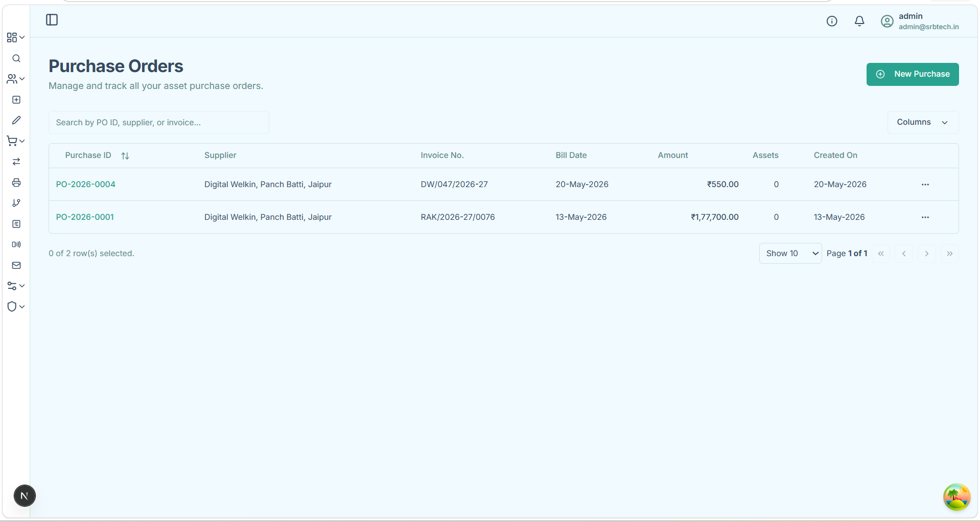This screenshot has width=980, height=522.
Task: Click the Created On column header
Action: 835,155
